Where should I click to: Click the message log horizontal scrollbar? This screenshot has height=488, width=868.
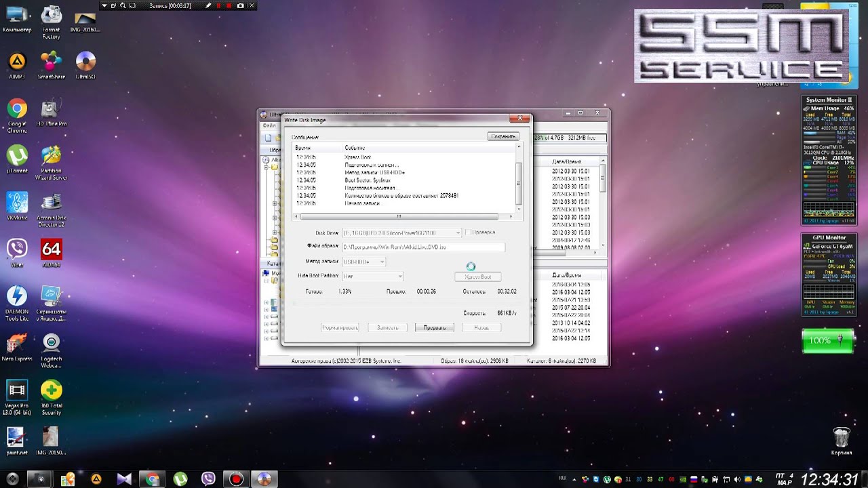coord(403,217)
